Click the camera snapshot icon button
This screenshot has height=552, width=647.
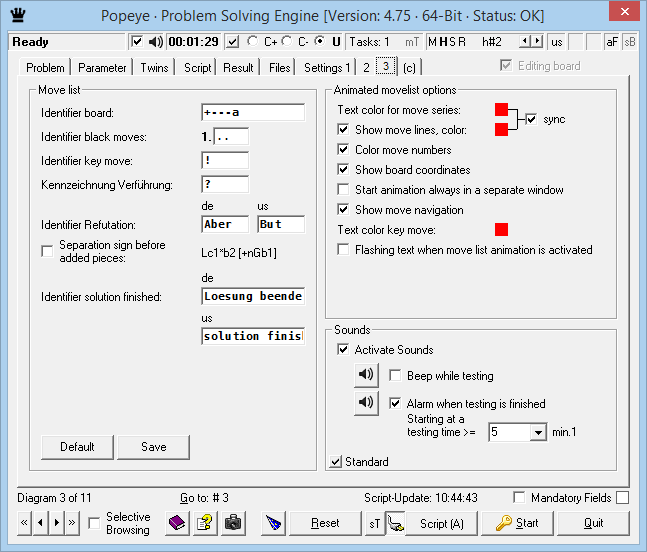(233, 523)
